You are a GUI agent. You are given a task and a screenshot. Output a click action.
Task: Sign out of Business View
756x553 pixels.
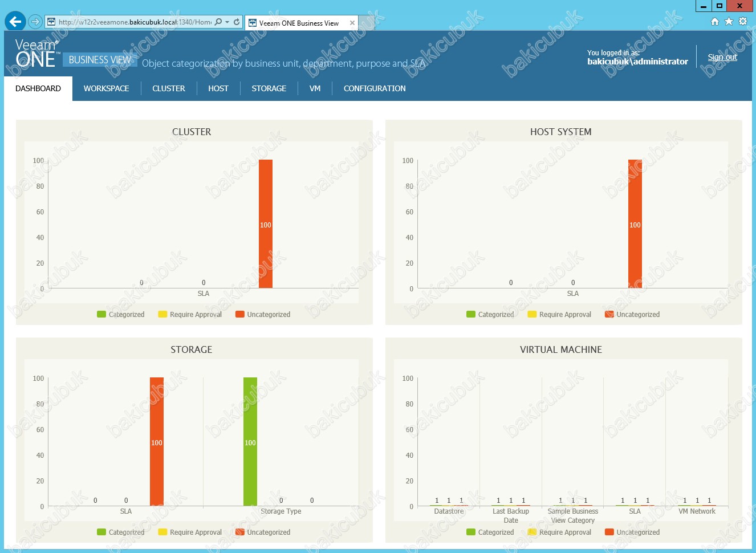tap(722, 57)
